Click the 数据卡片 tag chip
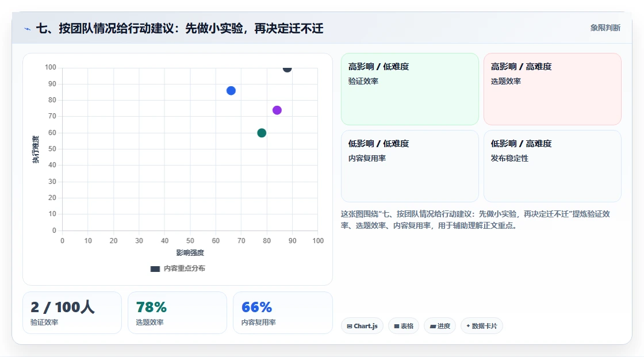Image resolution: width=644 pixels, height=357 pixels. tap(482, 326)
